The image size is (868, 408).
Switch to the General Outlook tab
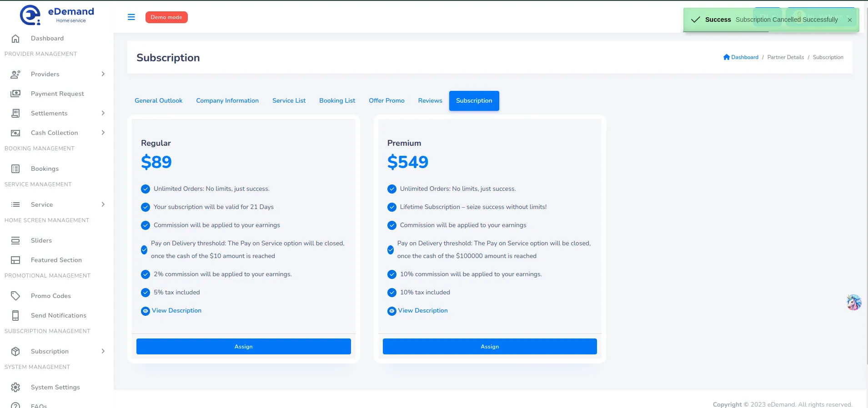[x=158, y=101]
